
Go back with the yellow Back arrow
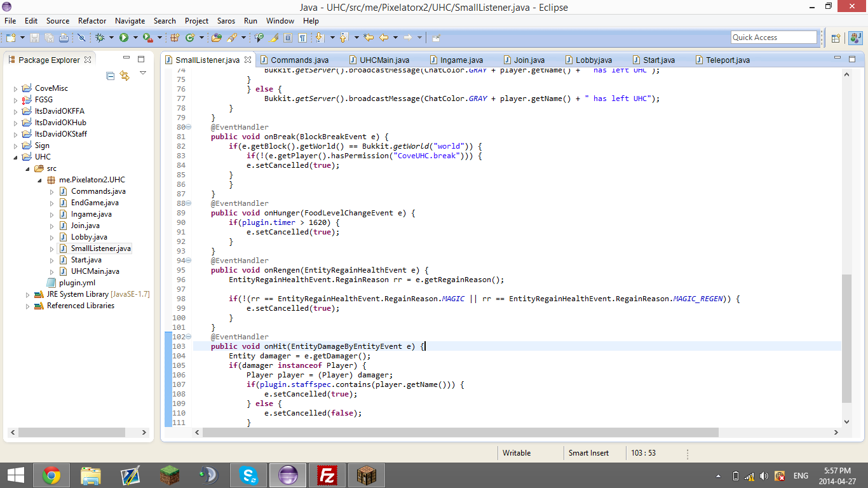click(384, 37)
